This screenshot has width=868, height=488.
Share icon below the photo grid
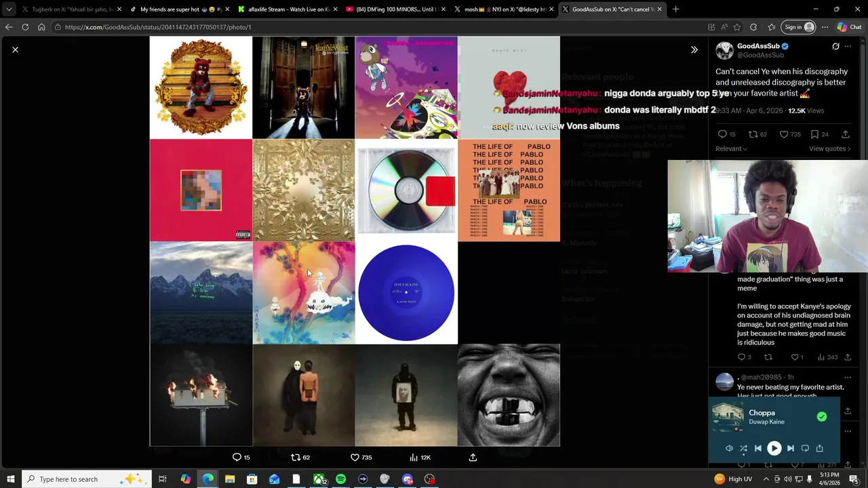pos(473,457)
